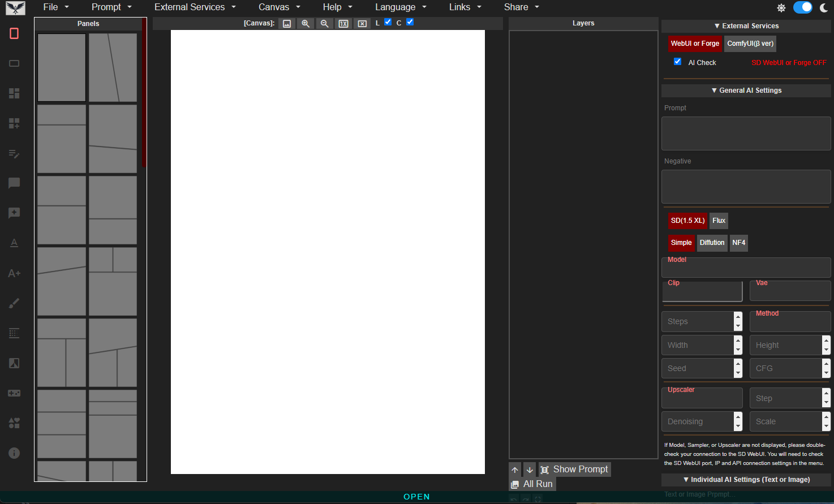Choose the SD(1.5 XL) model type
The height and width of the screenshot is (504, 834).
point(687,221)
